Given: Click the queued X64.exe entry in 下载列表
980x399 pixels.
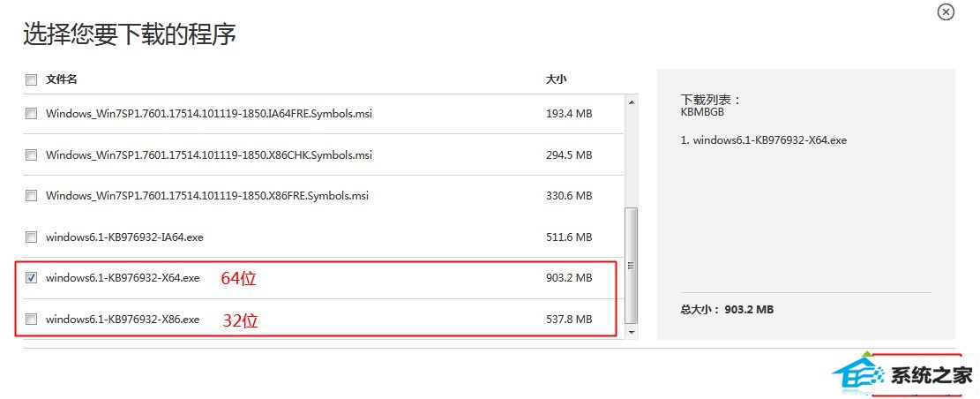Looking at the screenshot, I should 764,140.
